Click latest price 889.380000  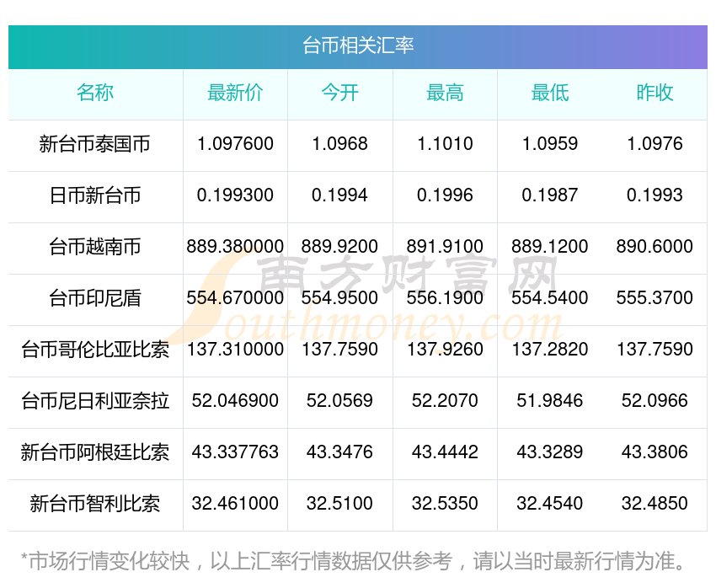tap(235, 247)
